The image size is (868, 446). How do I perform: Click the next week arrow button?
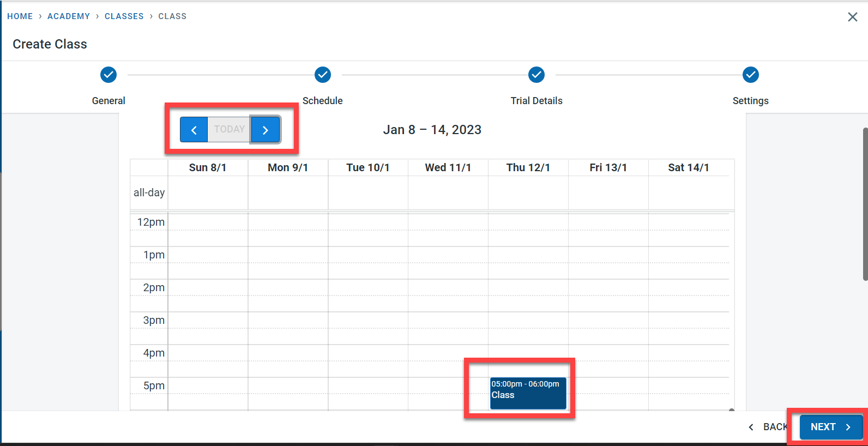tap(266, 130)
